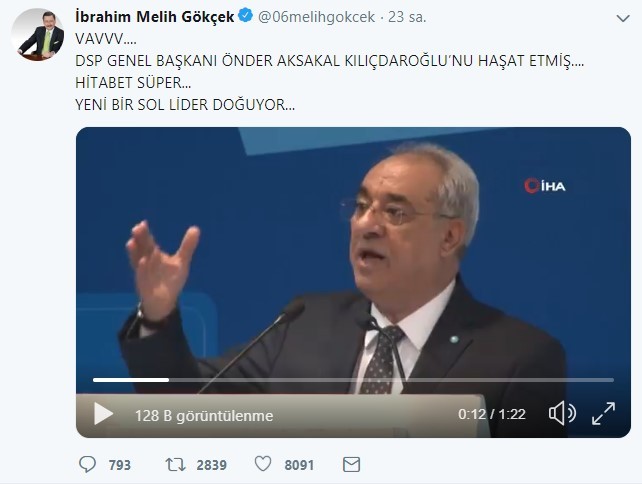The height and width of the screenshot is (484, 642).
Task: Click the reply speech bubble icon
Action: click(87, 465)
